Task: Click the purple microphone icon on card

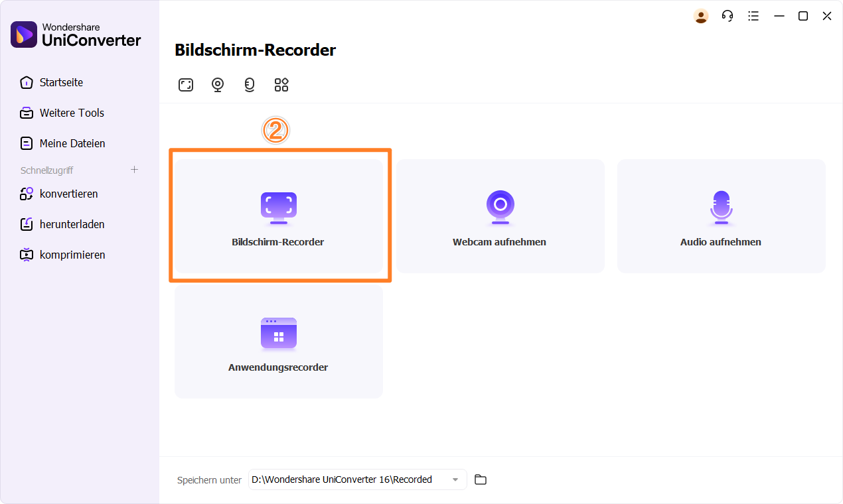Action: [x=722, y=208]
